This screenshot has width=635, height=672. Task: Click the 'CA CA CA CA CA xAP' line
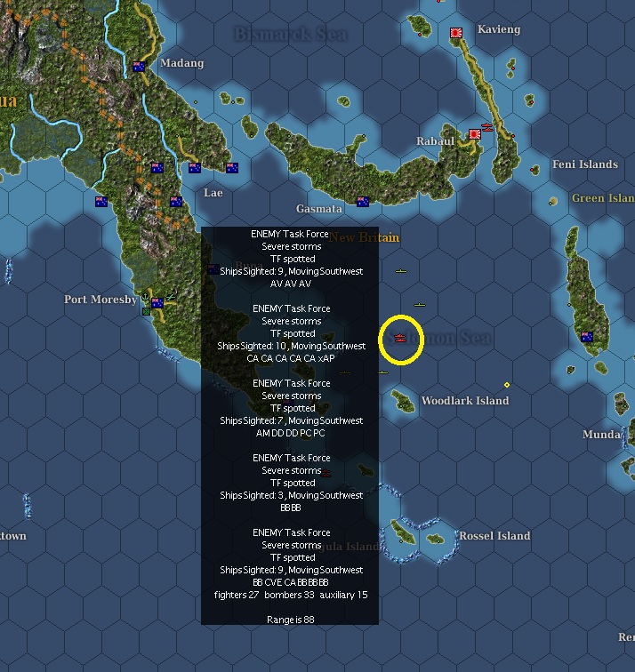(x=291, y=358)
